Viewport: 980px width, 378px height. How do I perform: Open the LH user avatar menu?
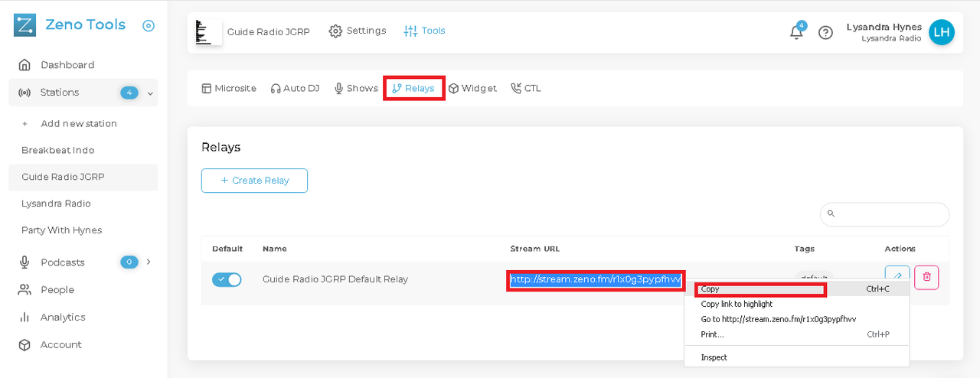[x=942, y=32]
